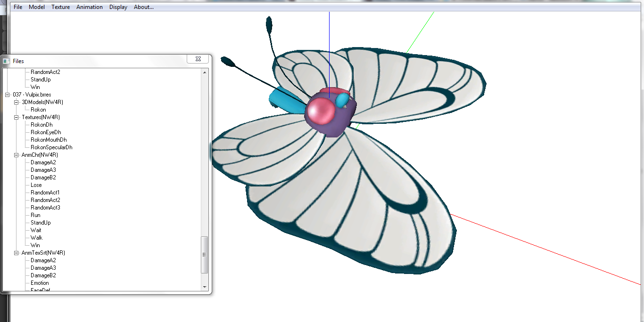The width and height of the screenshot is (644, 322).
Task: Click the Files window title icon
Action: tap(7, 61)
